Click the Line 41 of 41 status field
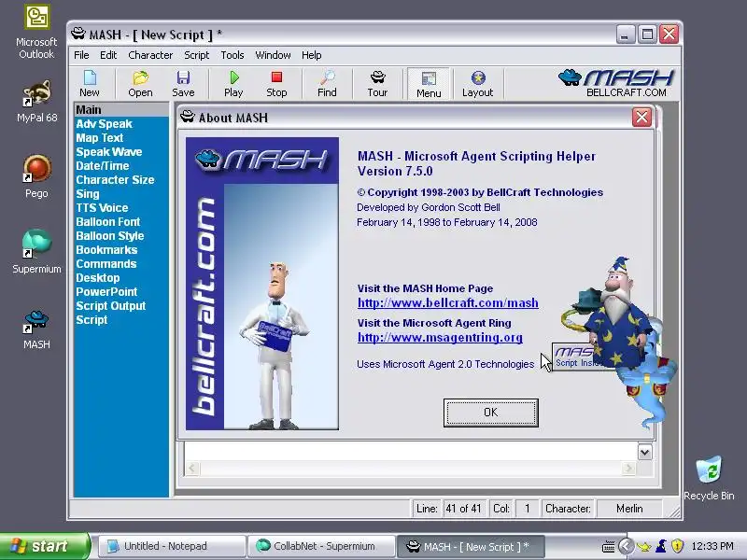Image resolution: width=747 pixels, height=560 pixels. (463, 509)
